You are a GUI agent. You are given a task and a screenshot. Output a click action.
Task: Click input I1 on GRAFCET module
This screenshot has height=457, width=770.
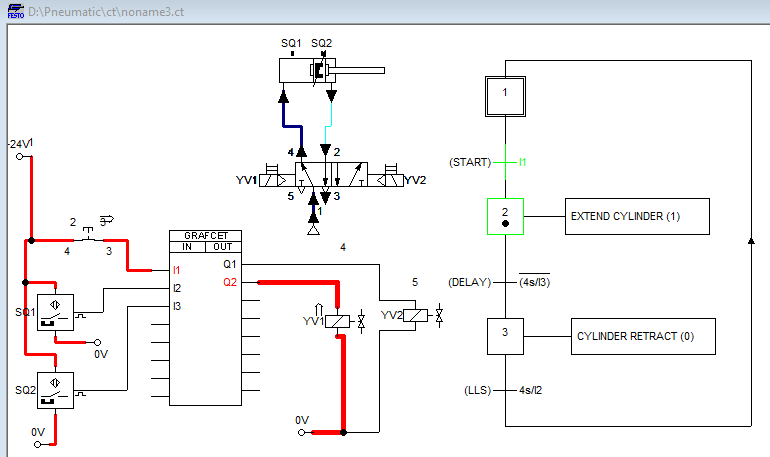coord(177,270)
